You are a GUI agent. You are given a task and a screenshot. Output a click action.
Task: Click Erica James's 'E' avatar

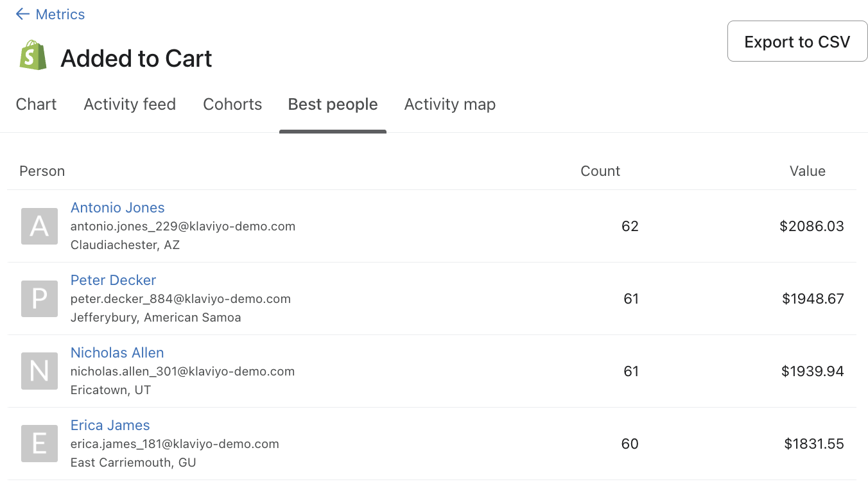(x=39, y=444)
